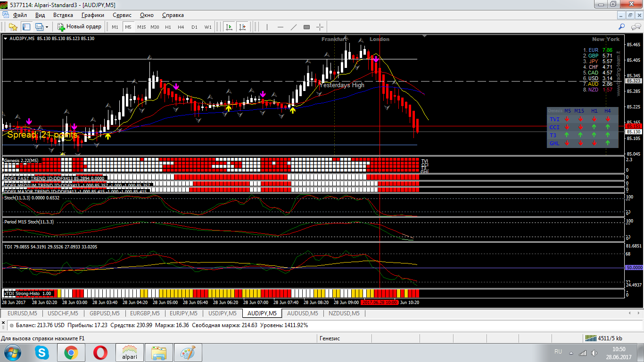Click the RU language indicator
Viewport: 644px width, 362px height.
click(558, 352)
